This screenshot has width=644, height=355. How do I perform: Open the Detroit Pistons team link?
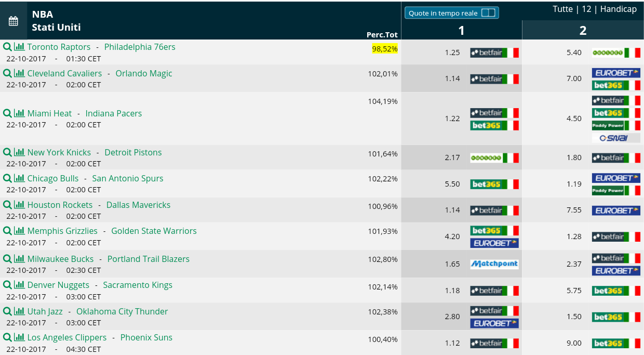point(133,152)
